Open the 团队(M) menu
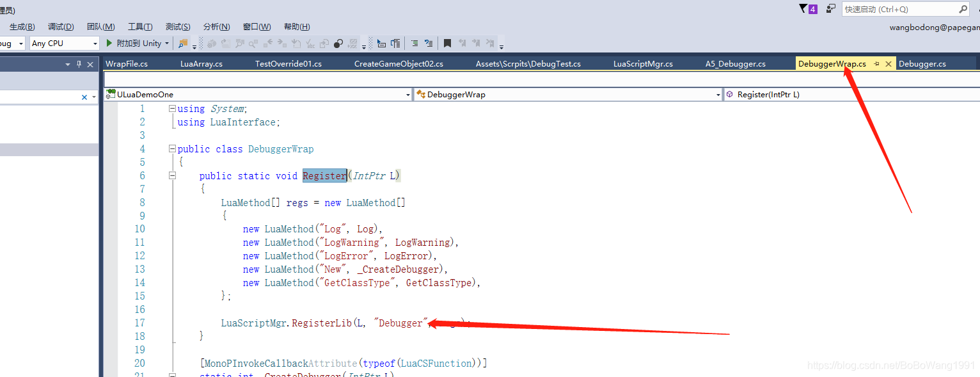The image size is (980, 377). pos(101,27)
